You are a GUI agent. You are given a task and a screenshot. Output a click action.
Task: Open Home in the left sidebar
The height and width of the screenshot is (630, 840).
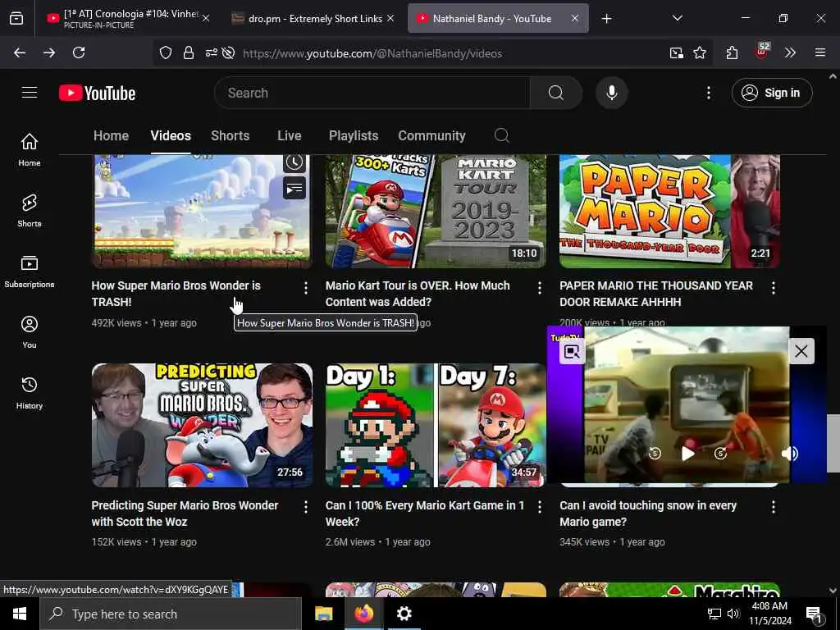[x=30, y=149]
